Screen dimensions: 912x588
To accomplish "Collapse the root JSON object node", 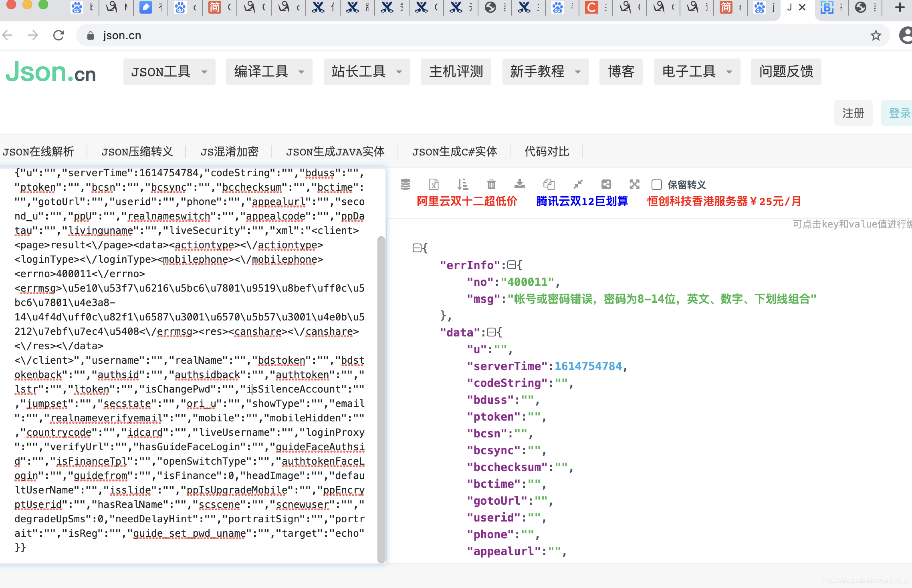I will [417, 248].
